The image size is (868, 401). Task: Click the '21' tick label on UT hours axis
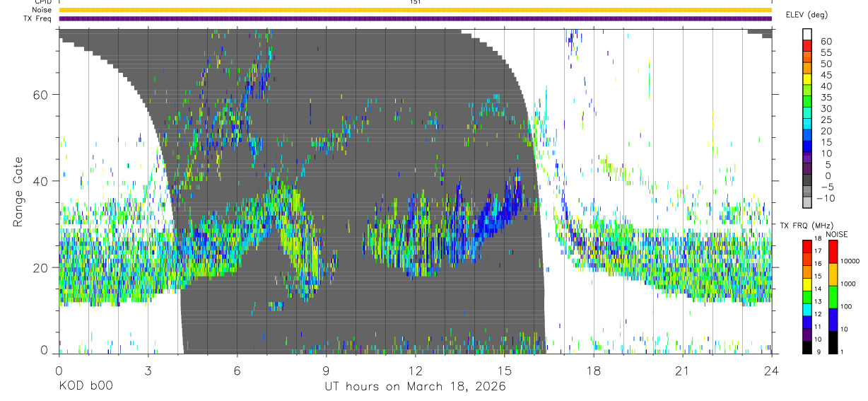point(682,370)
